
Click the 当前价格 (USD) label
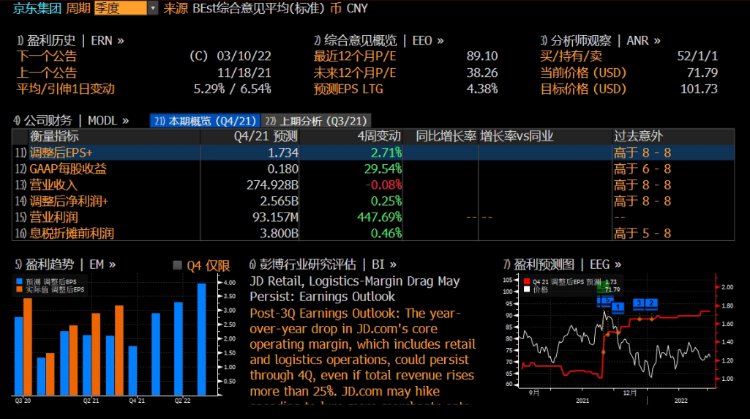(583, 73)
